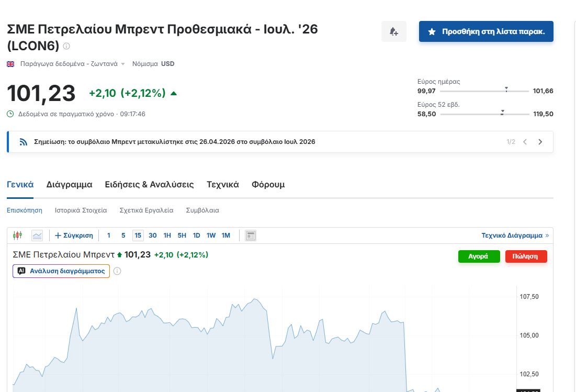
Task: Open the Σύγκριση compare menu
Action: coord(74,236)
